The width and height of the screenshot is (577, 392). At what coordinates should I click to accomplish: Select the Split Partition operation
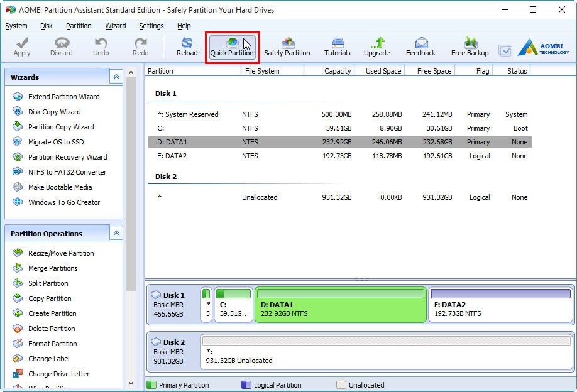pos(48,283)
